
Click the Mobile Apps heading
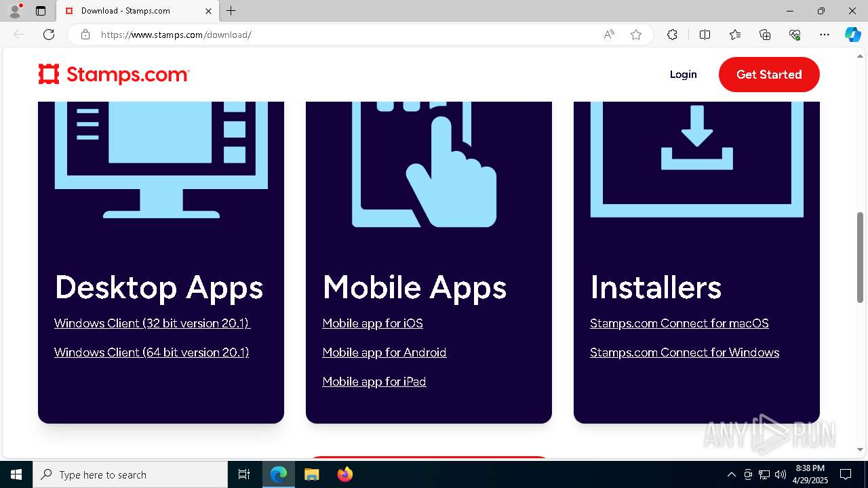click(x=414, y=287)
